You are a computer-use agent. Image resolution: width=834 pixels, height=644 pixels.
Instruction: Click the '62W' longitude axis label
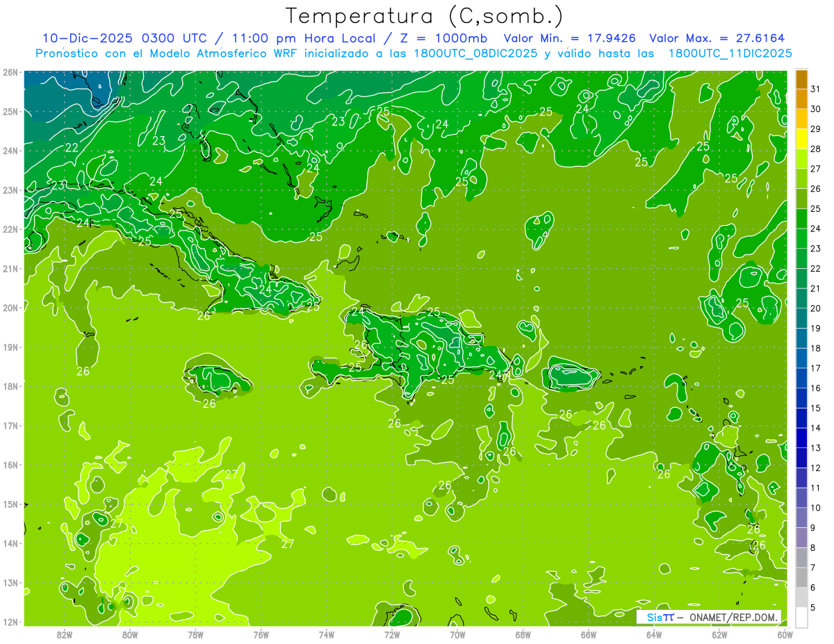pyautogui.click(x=719, y=634)
